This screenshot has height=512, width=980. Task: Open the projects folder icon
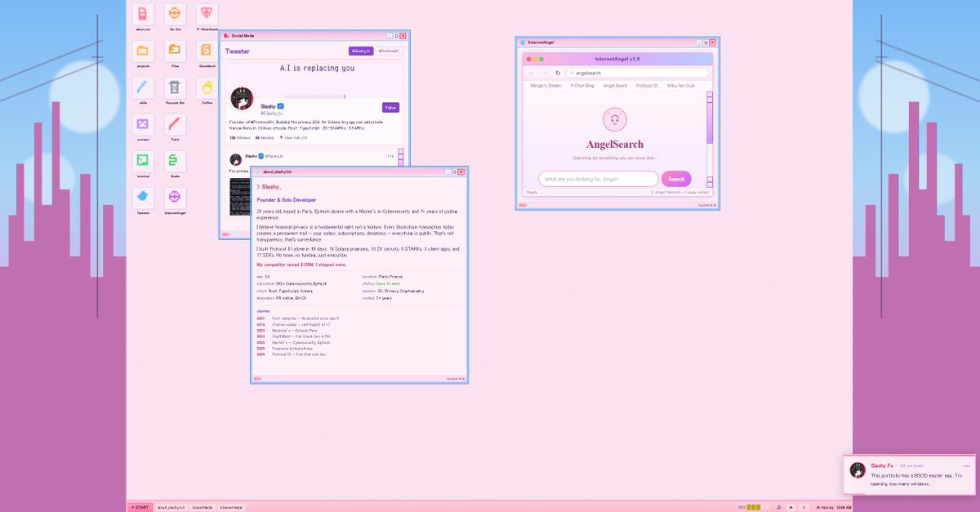click(x=143, y=51)
